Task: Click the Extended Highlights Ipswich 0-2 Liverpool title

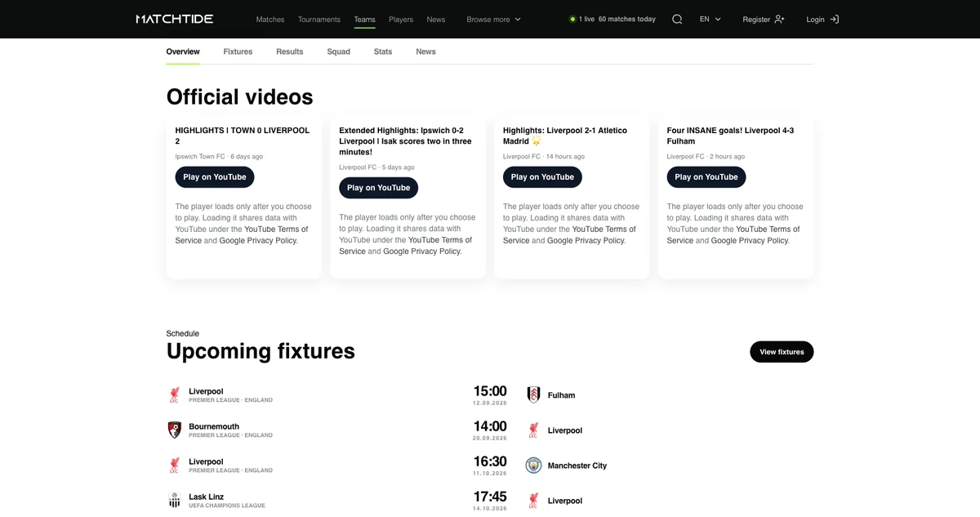Action: coord(405,141)
